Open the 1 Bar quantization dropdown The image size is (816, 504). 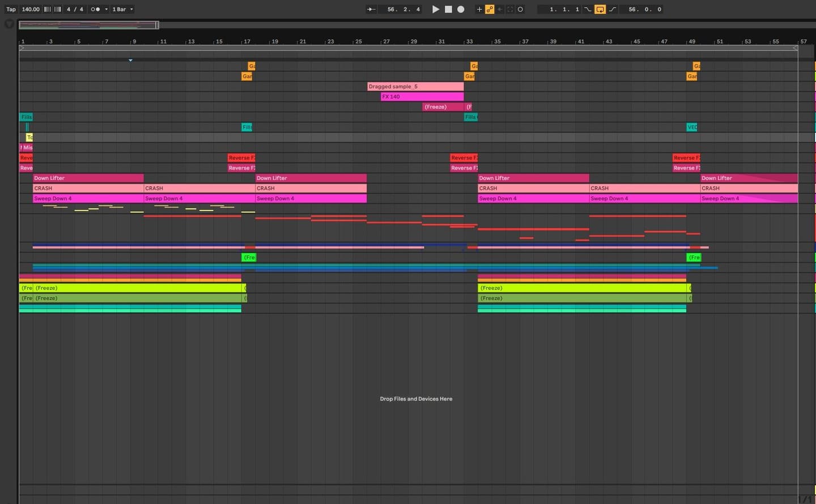pyautogui.click(x=122, y=9)
